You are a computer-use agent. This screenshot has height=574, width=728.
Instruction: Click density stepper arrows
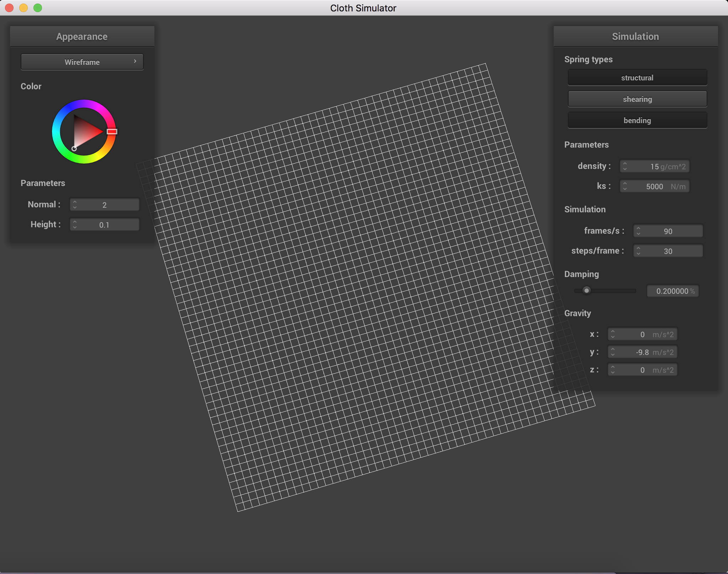tap(625, 166)
